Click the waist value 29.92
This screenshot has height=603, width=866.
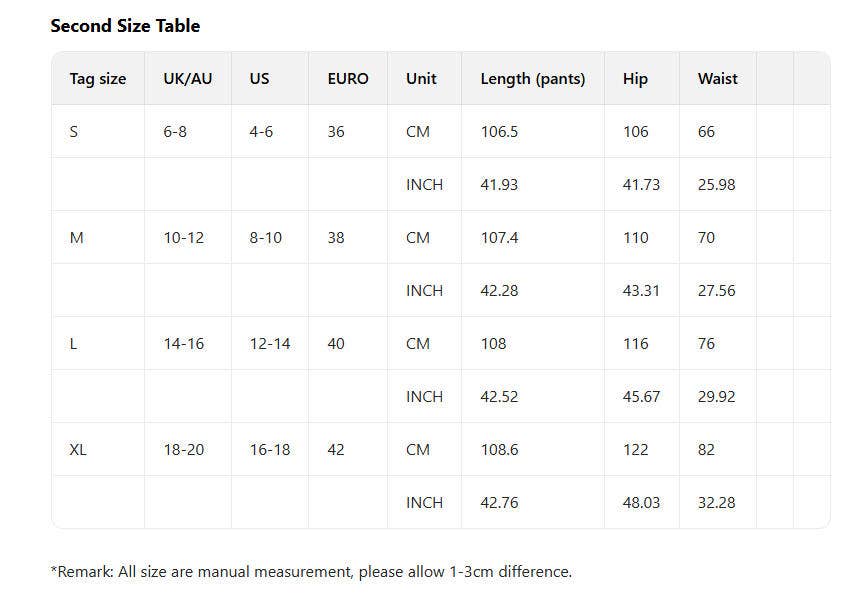716,397
